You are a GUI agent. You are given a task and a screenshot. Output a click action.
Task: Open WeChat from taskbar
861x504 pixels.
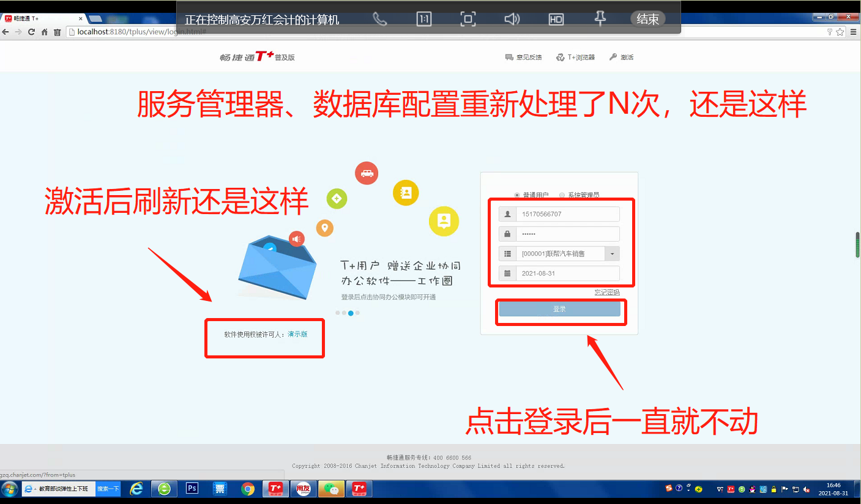(x=331, y=489)
